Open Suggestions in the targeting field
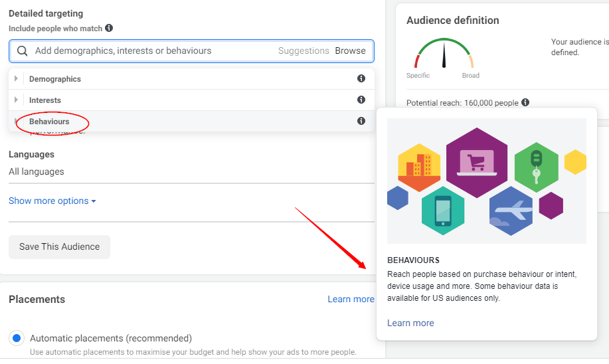This screenshot has width=609, height=364. (x=304, y=50)
